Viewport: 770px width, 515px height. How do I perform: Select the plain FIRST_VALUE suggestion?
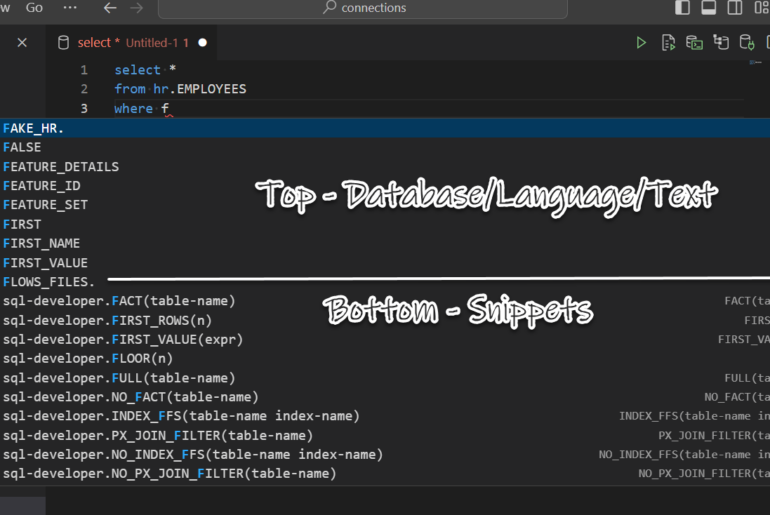tap(385, 263)
